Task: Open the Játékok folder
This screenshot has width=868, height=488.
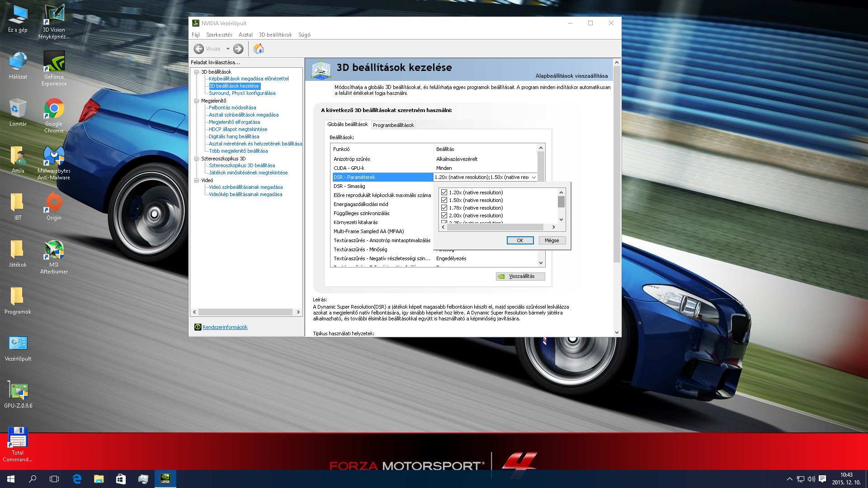Action: (18, 254)
